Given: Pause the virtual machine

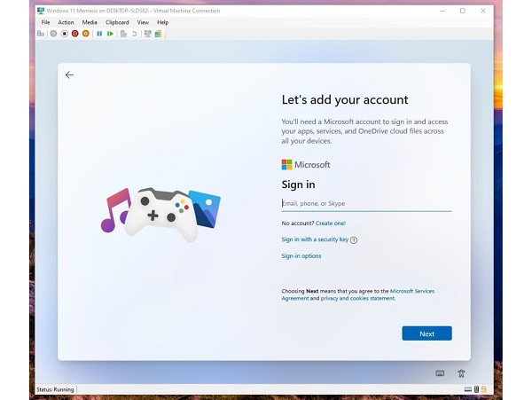Looking at the screenshot, I should click(99, 34).
